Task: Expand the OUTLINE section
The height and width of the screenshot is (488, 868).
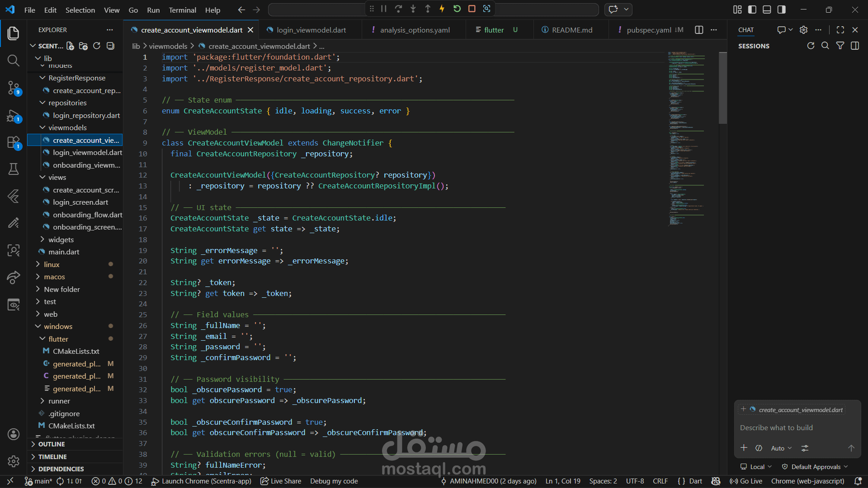Action: coord(52,444)
